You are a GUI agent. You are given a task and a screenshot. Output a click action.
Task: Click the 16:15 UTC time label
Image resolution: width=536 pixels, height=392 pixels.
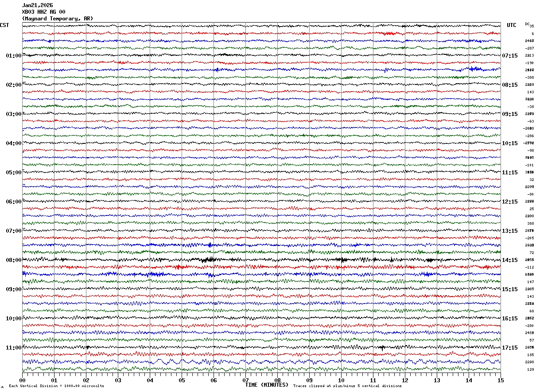tap(510, 319)
